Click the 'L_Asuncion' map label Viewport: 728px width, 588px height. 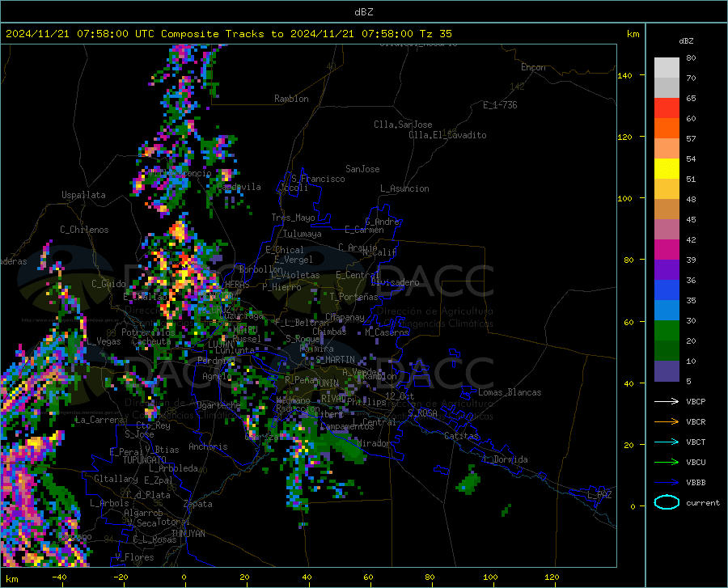pos(404,188)
